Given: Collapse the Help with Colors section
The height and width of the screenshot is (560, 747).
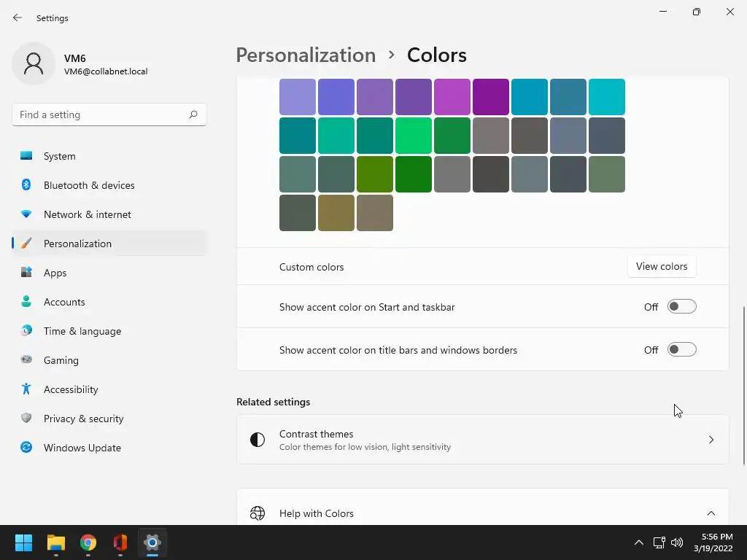Looking at the screenshot, I should click(x=711, y=513).
